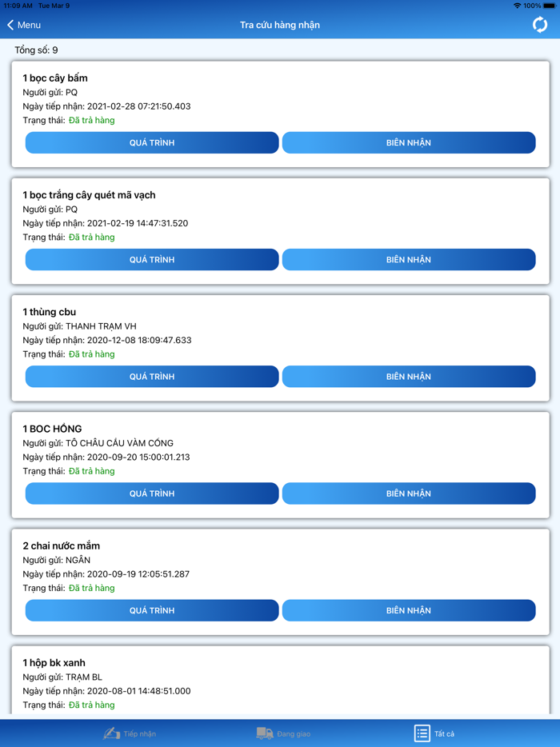The height and width of the screenshot is (747, 560).
Task: Tap the Tổng số: 9 total label
Action: click(x=36, y=50)
